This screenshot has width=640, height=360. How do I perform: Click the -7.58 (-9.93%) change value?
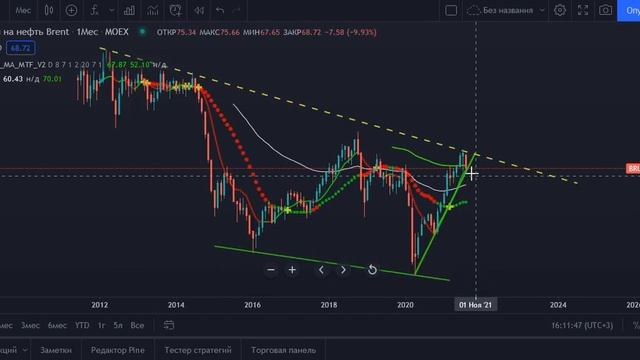351,32
